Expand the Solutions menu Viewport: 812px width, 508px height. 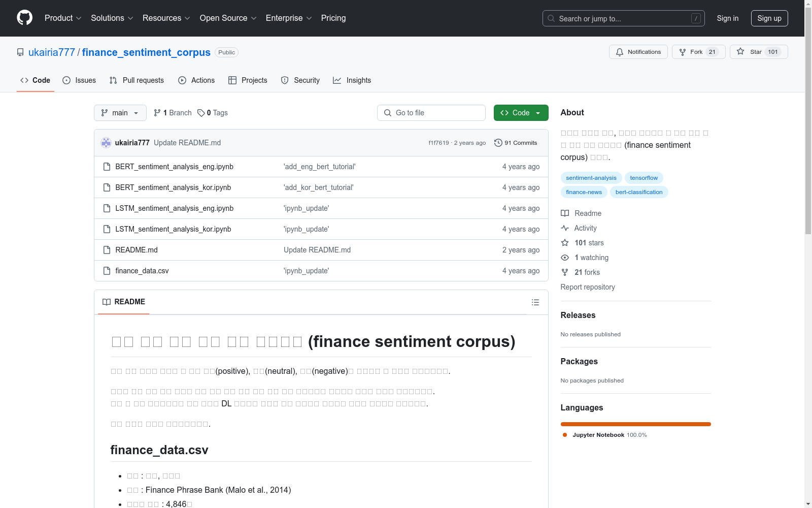pyautogui.click(x=112, y=18)
